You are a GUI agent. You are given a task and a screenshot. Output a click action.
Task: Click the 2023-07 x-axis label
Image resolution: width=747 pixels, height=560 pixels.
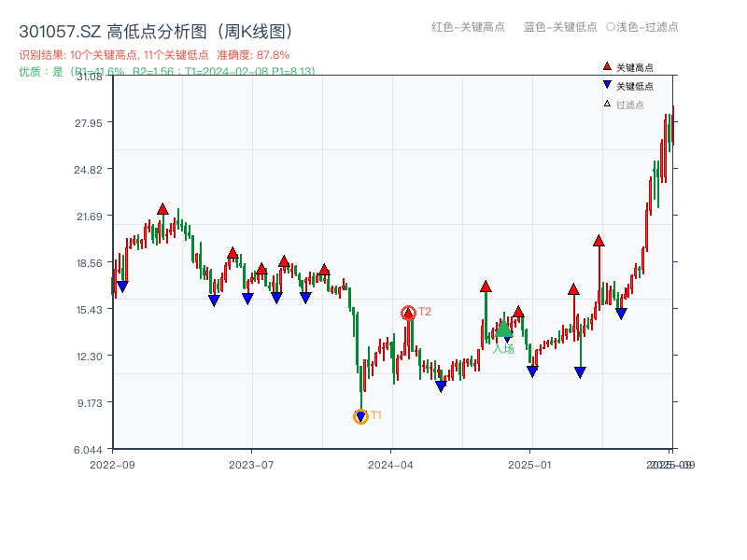tap(251, 464)
